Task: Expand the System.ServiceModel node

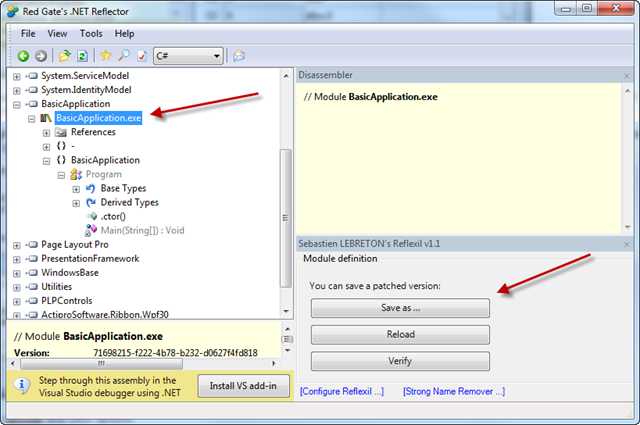Action: (17, 76)
